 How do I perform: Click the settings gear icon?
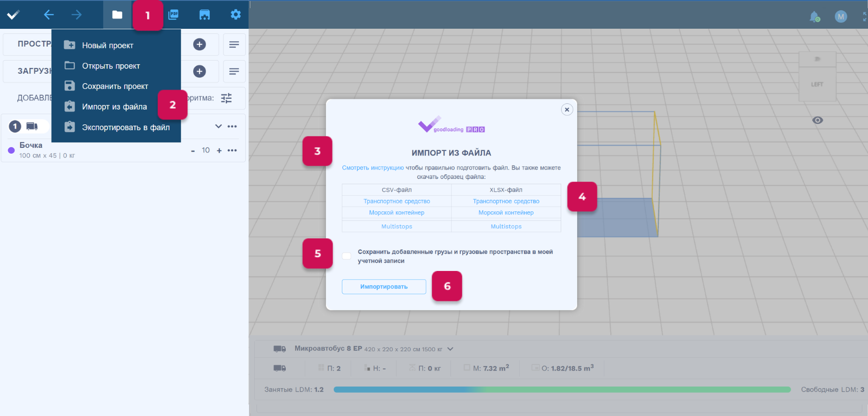(235, 15)
